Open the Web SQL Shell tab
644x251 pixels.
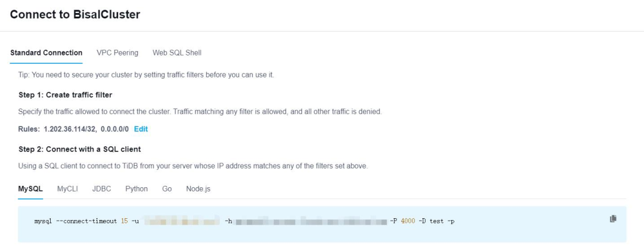(x=177, y=53)
